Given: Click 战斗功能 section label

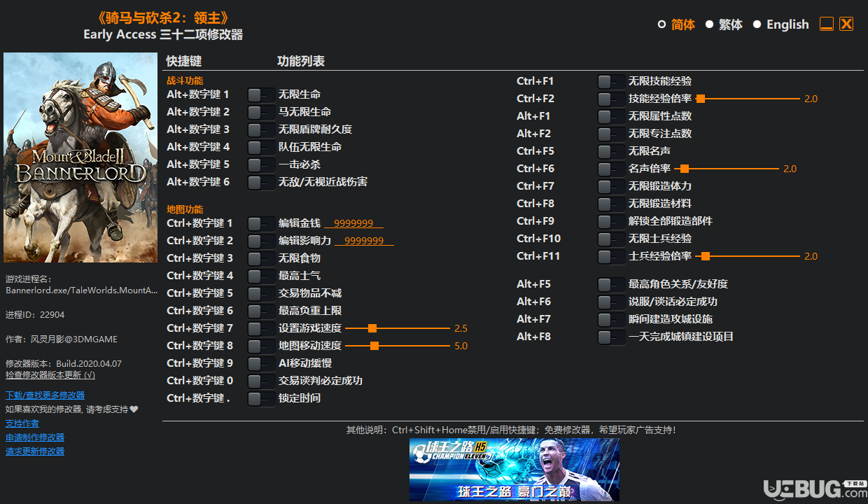Looking at the screenshot, I should (185, 81).
